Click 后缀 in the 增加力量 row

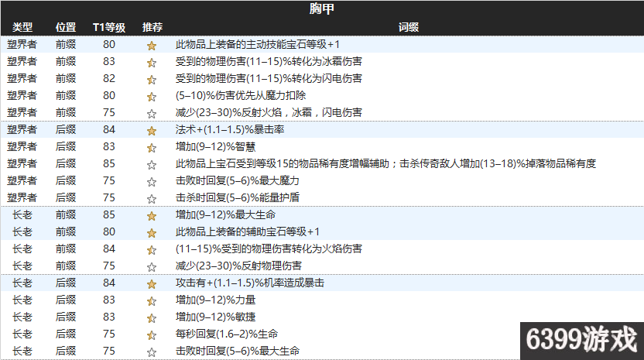click(66, 300)
